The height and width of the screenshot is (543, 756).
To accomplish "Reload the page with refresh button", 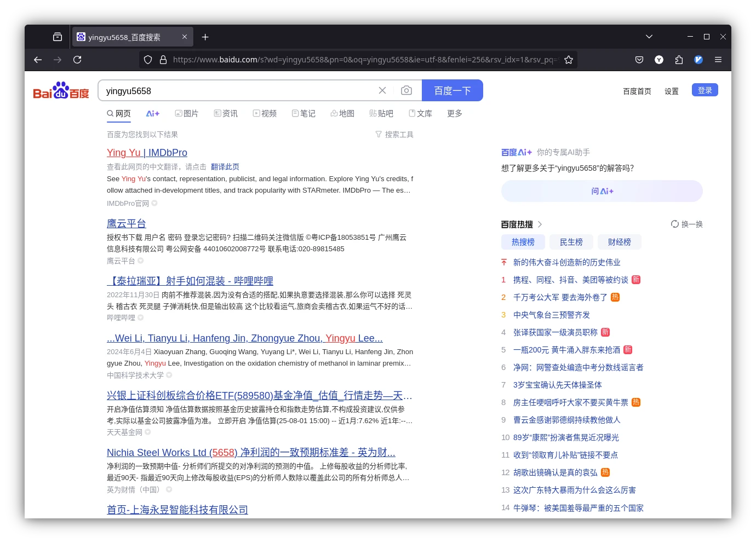I will 77,60.
